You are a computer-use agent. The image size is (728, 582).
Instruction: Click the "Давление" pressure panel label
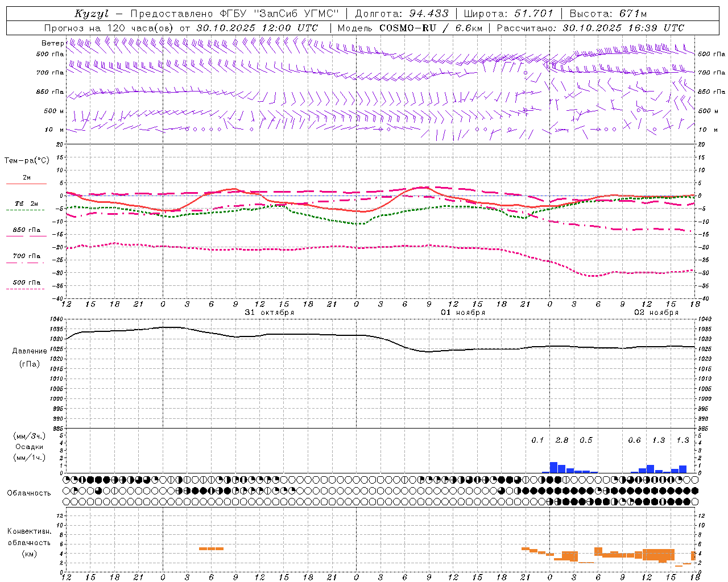point(30,351)
